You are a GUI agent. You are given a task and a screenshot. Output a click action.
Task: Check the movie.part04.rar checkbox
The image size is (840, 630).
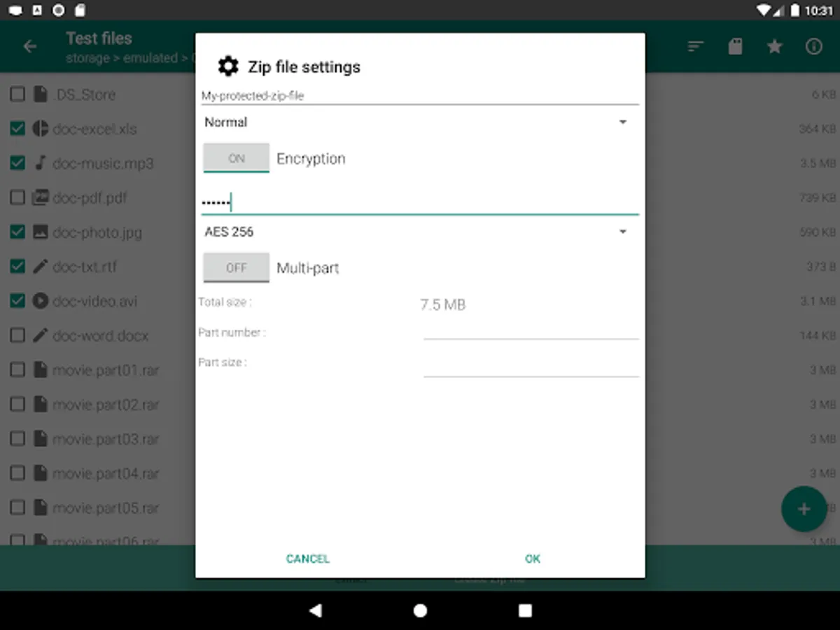tap(17, 473)
